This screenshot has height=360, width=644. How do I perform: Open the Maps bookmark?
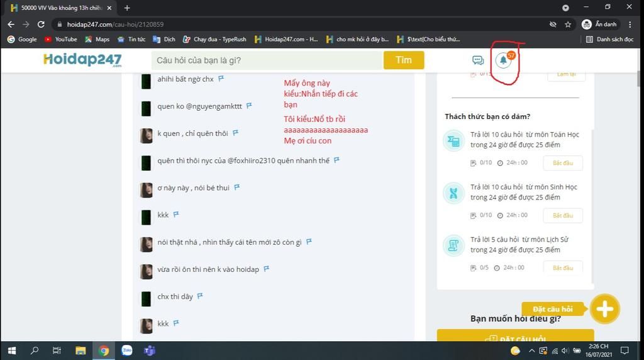tap(97, 39)
